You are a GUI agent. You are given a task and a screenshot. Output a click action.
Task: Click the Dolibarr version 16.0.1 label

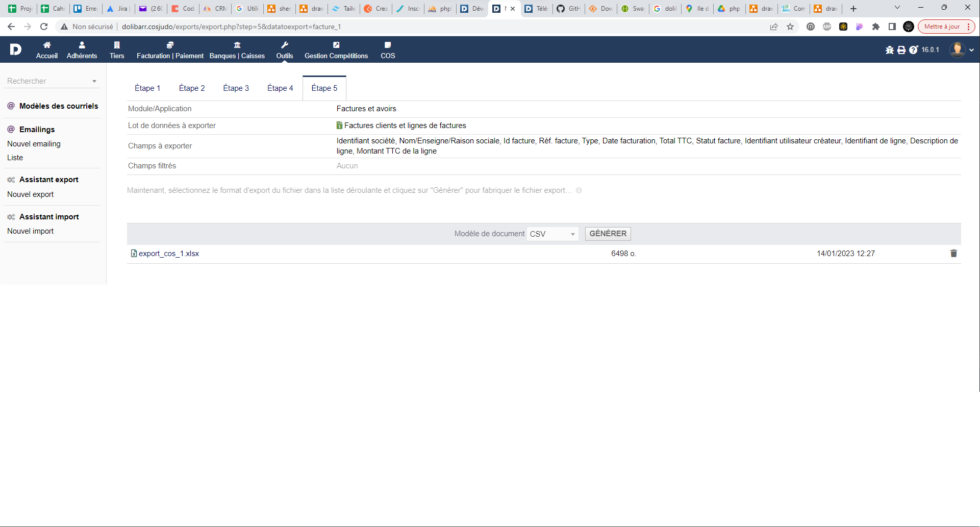pyautogui.click(x=930, y=50)
